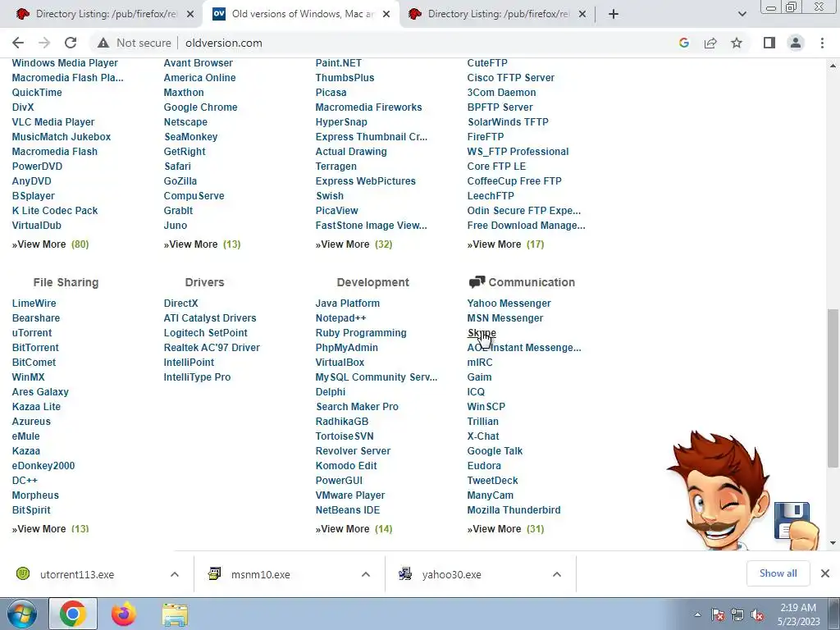The image size is (840, 630).
Task: Open the Google search icon in address bar
Action: pos(683,43)
